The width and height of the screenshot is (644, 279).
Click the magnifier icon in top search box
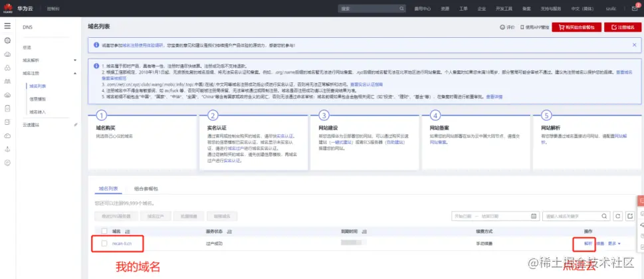[x=401, y=8]
